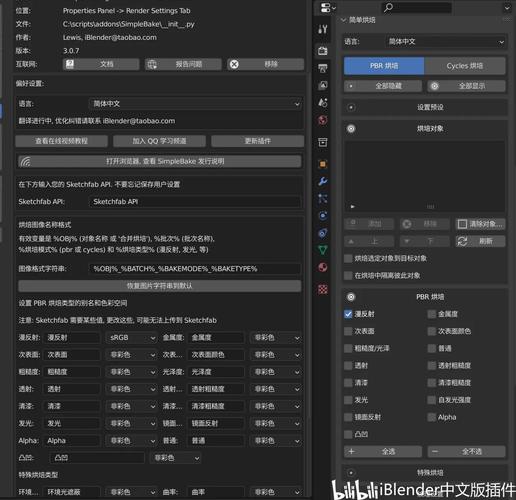Enable the Alpha bake checkbox
Viewport: 516px width, 500px height.
(432, 417)
